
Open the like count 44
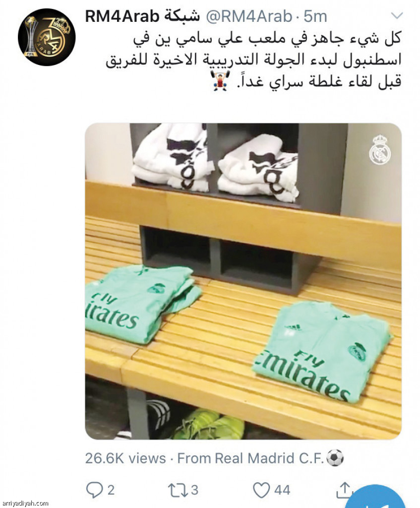pos(282,490)
